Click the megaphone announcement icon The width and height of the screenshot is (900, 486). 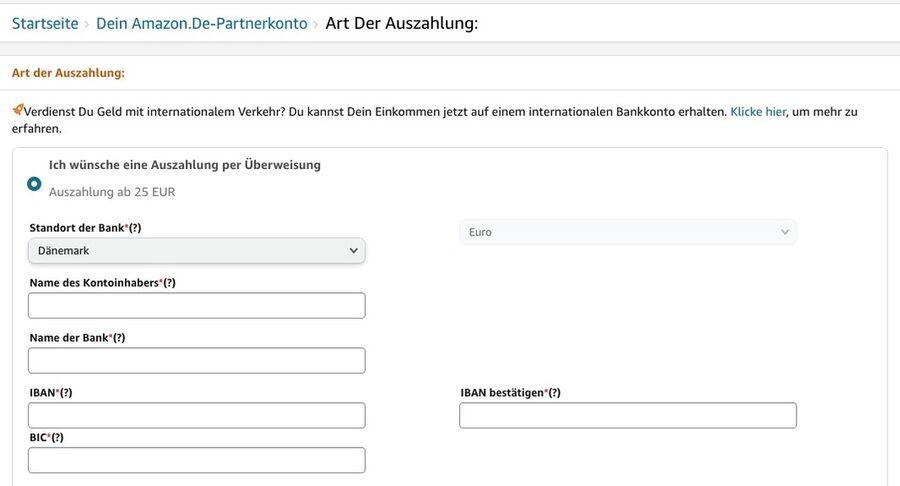[x=17, y=110]
